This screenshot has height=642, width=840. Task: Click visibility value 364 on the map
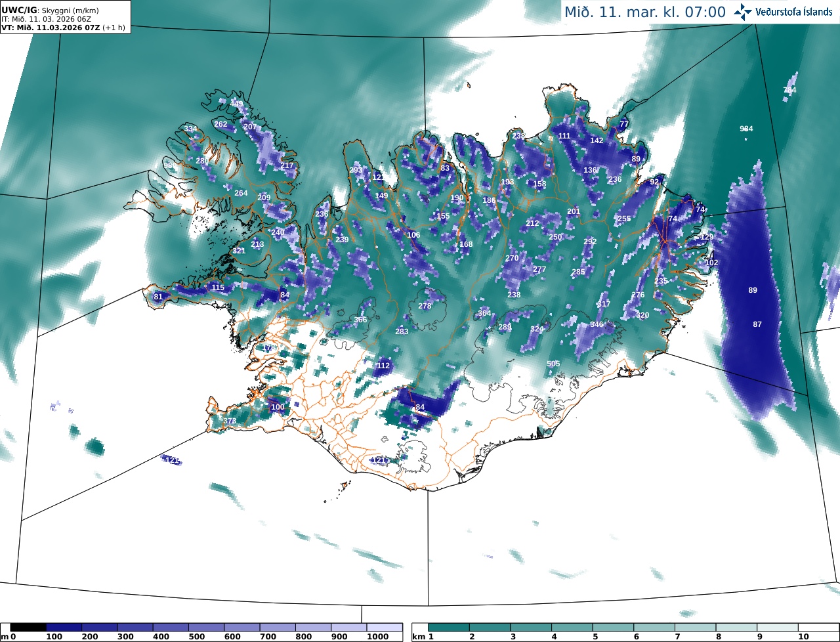point(484,313)
